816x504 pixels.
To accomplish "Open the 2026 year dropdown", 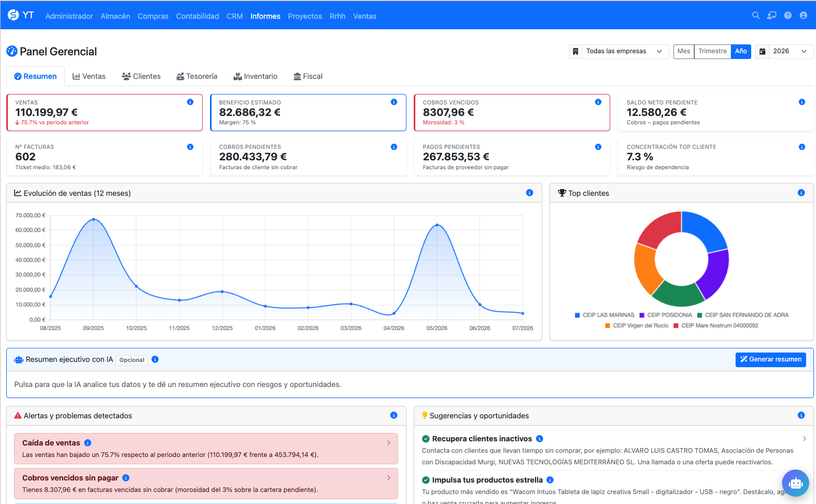I will (784, 51).
